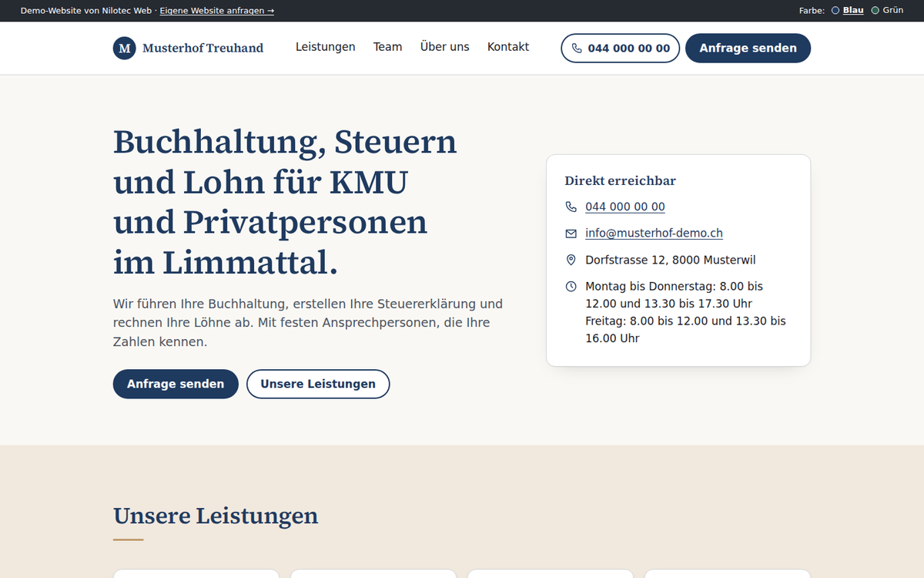Screen dimensions: 924x578
Task: Click the phone icon in the header button
Action: [x=577, y=48]
